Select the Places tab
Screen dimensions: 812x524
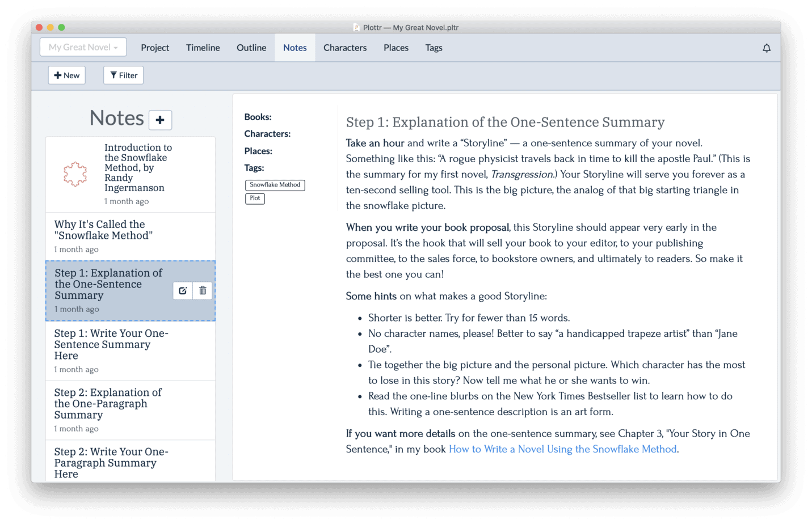coord(396,48)
